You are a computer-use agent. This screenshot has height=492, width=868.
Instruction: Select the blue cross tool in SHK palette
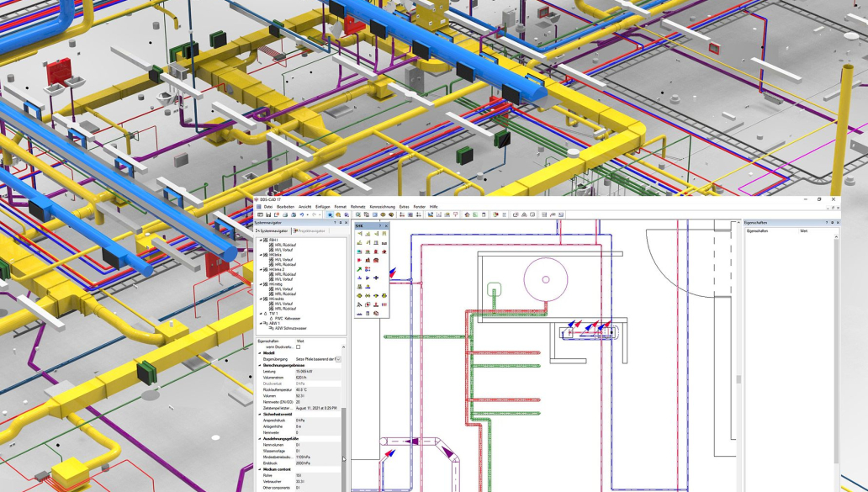pos(376,278)
